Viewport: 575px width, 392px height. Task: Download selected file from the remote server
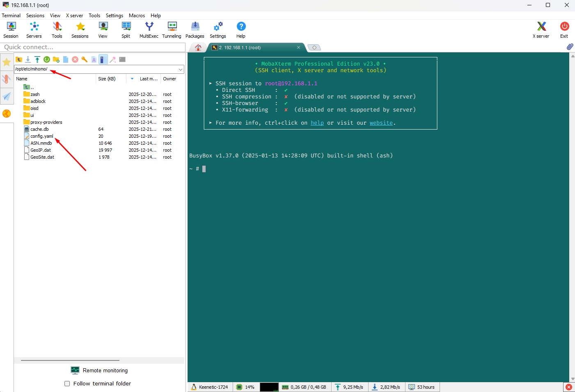coord(28,59)
